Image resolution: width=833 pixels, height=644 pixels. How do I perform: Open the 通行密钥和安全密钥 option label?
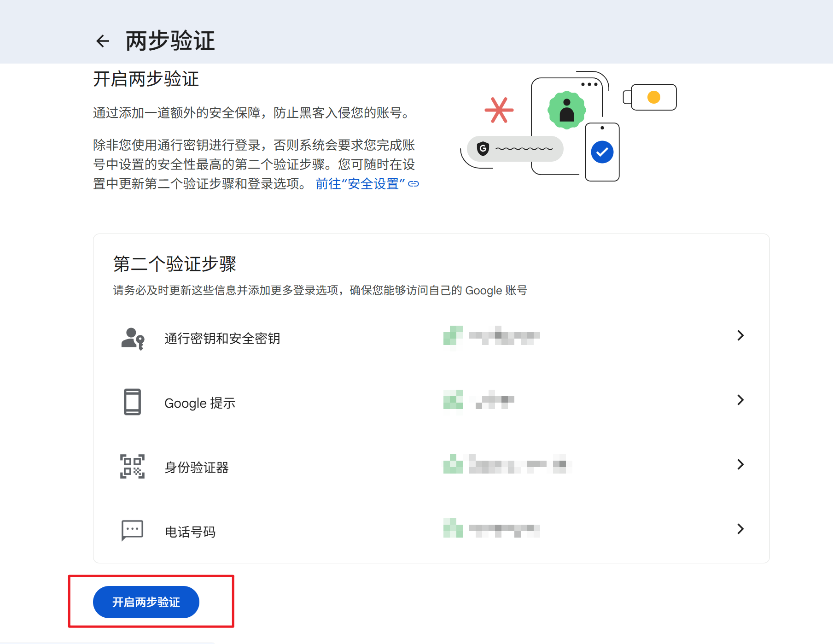(x=222, y=339)
